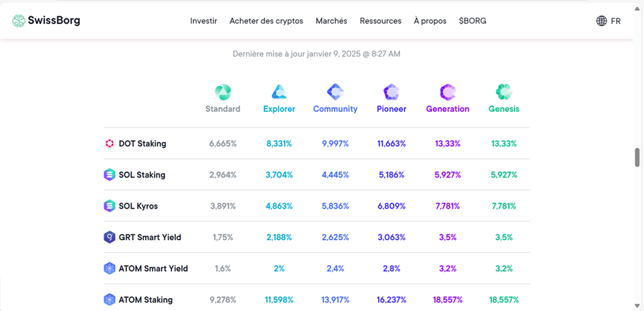
Task: Click the Generation column header
Action: (x=448, y=109)
